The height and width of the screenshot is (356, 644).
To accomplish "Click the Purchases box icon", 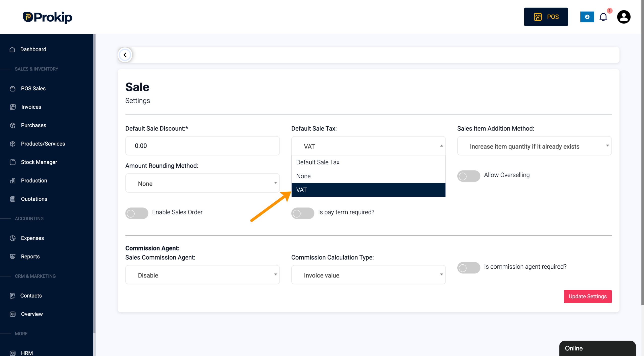I will pyautogui.click(x=13, y=125).
